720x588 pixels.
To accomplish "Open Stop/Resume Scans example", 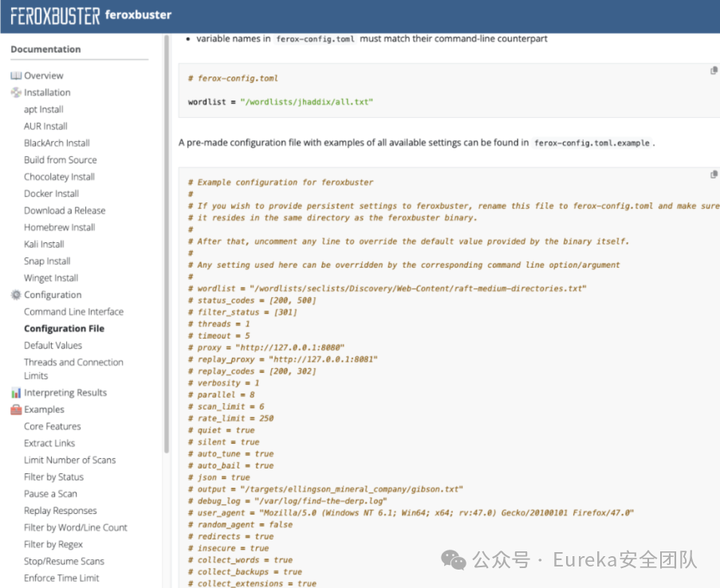I will (x=65, y=562).
